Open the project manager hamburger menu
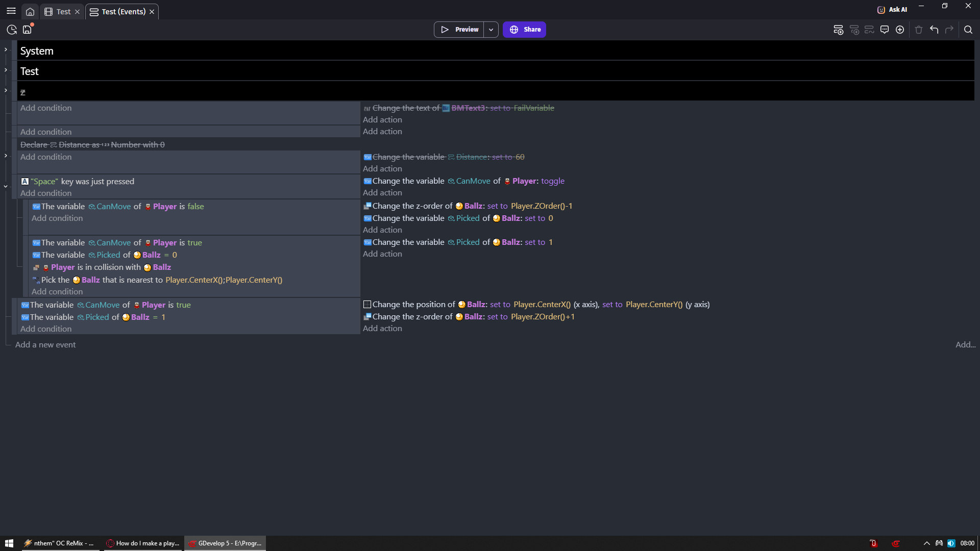Viewport: 980px width, 551px height. tap(11, 11)
